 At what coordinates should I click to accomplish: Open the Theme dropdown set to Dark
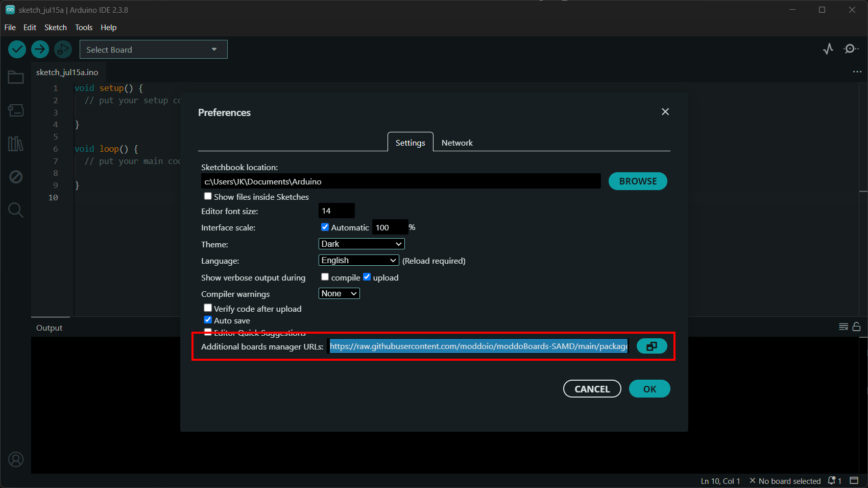tap(361, 244)
